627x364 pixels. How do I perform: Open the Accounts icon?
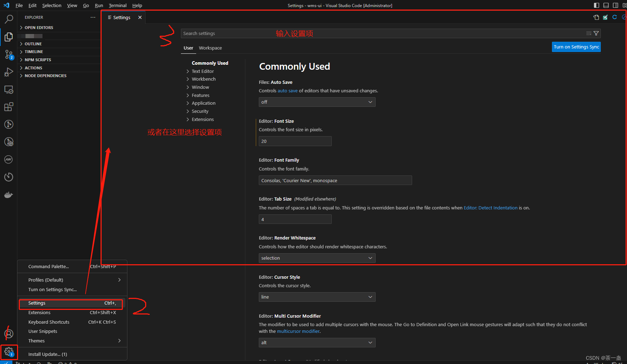(x=8, y=334)
